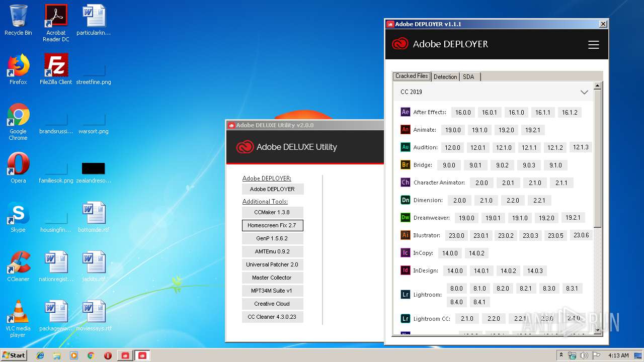Select After Effects version 16.1.2

point(570,113)
